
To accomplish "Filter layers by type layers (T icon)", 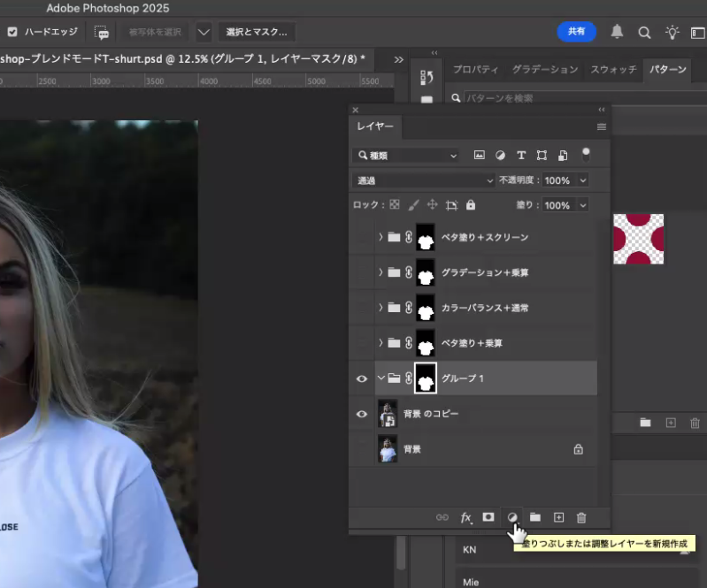I will coord(521,155).
